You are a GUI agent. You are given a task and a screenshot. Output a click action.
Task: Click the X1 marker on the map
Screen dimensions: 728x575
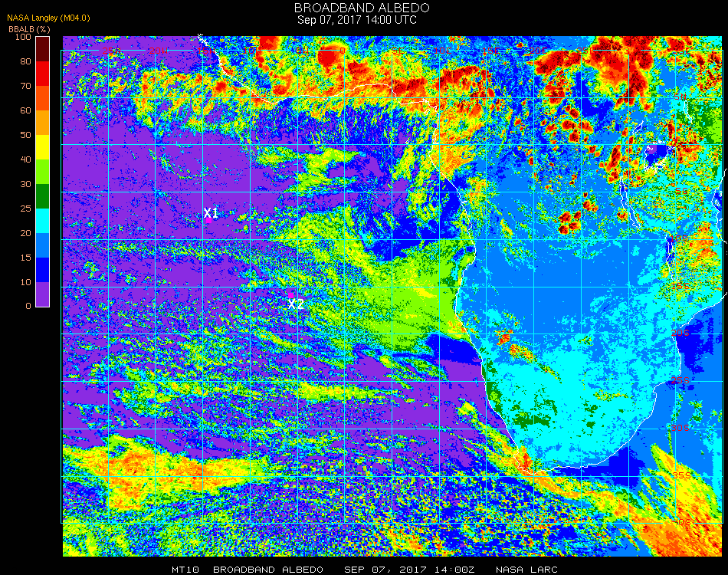click(211, 213)
